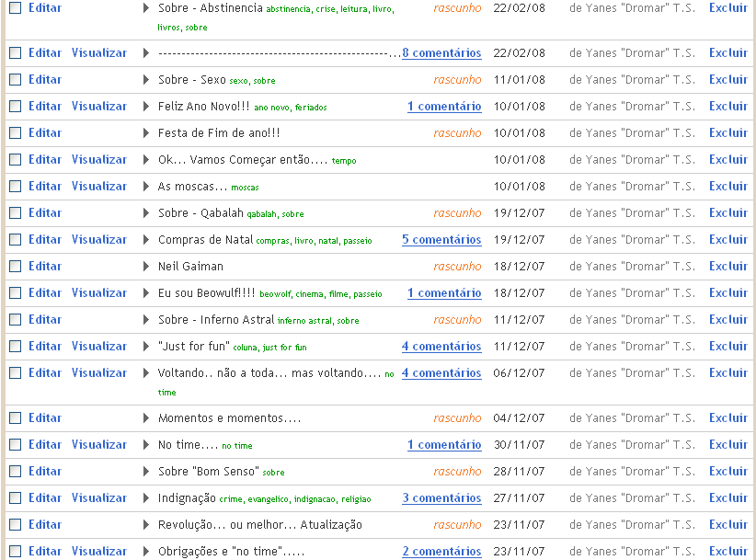Viewport: 756px width, 560px height.
Task: Visualizar the Indignação post
Action: (x=99, y=497)
